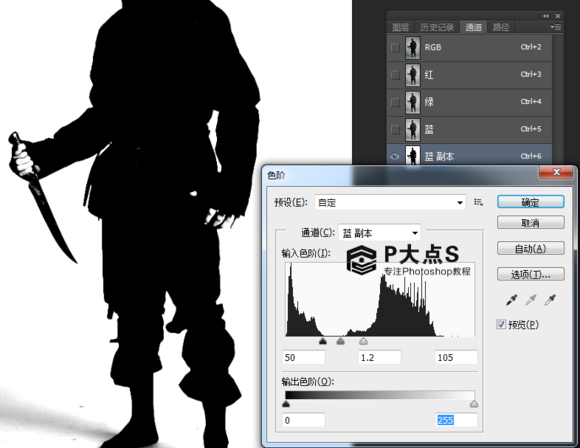Click the input shadow field showing 50
580x448 pixels.
pos(304,357)
